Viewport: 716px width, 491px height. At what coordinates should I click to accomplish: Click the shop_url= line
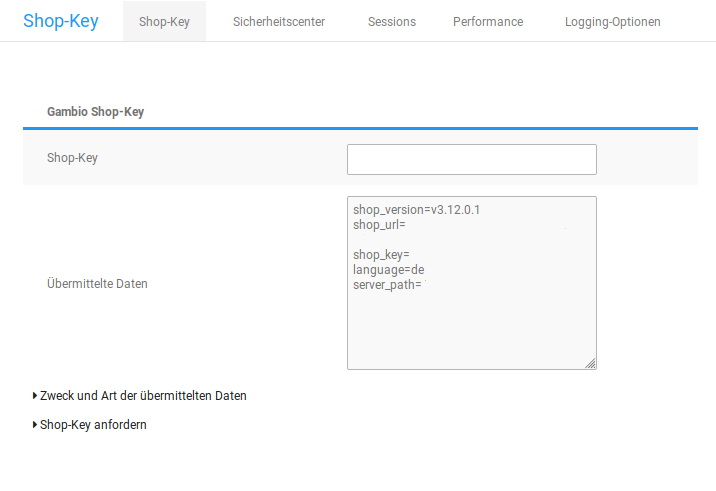tap(379, 225)
